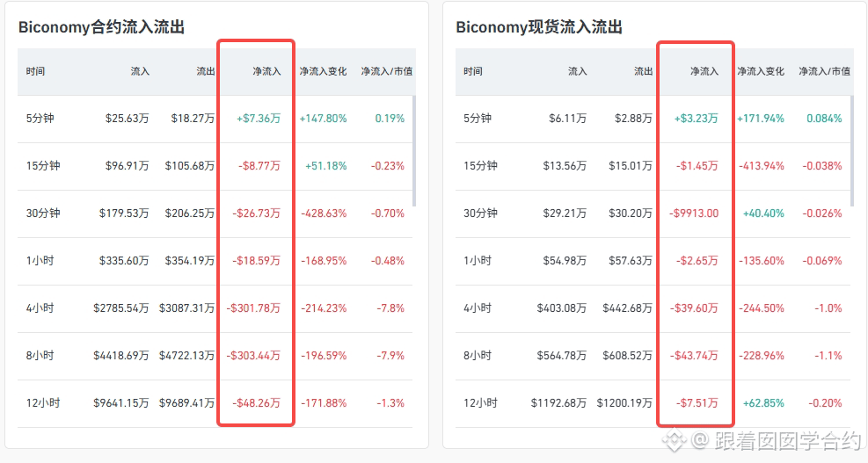This screenshot has width=868, height=463.
Task: Click net inflow -$301.78万
Action: 253,308
